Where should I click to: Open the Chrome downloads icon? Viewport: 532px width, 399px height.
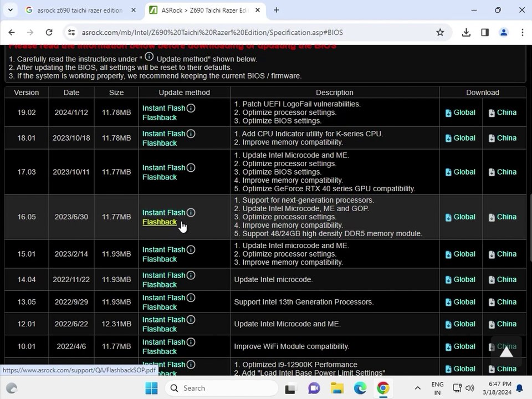click(x=466, y=32)
